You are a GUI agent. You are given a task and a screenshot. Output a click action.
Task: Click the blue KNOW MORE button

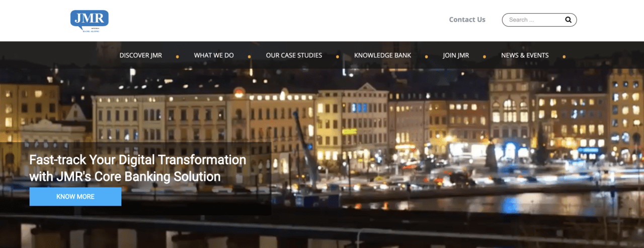coord(75,197)
